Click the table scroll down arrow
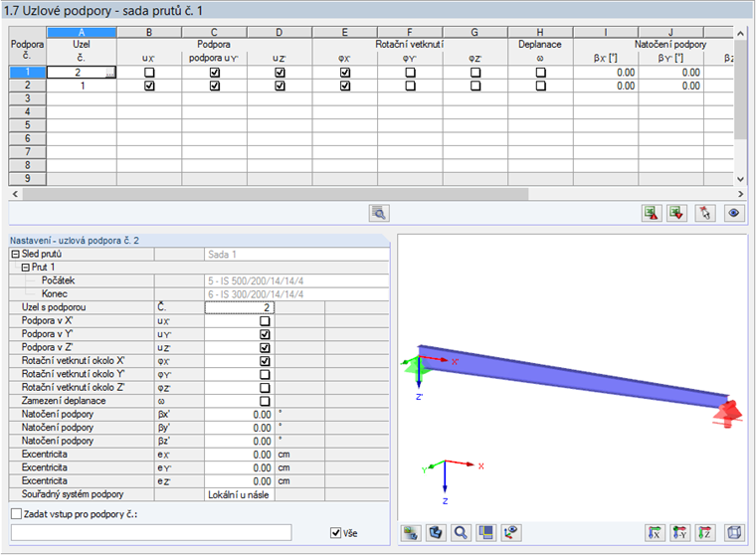The height and width of the screenshot is (555, 756). point(740,179)
